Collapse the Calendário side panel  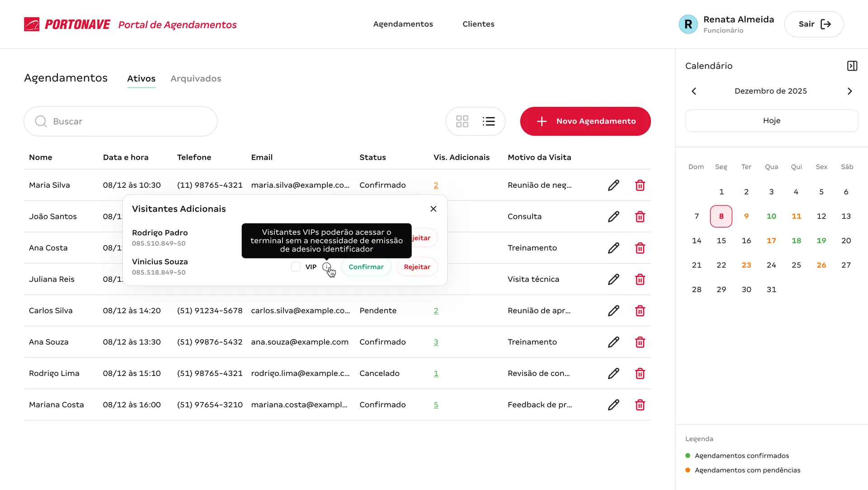pos(852,66)
